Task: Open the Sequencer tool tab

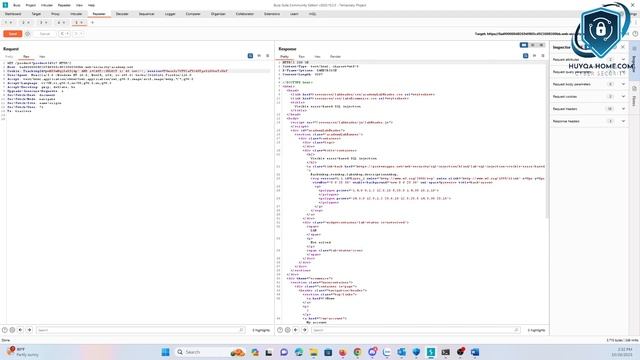Action: 146,14
